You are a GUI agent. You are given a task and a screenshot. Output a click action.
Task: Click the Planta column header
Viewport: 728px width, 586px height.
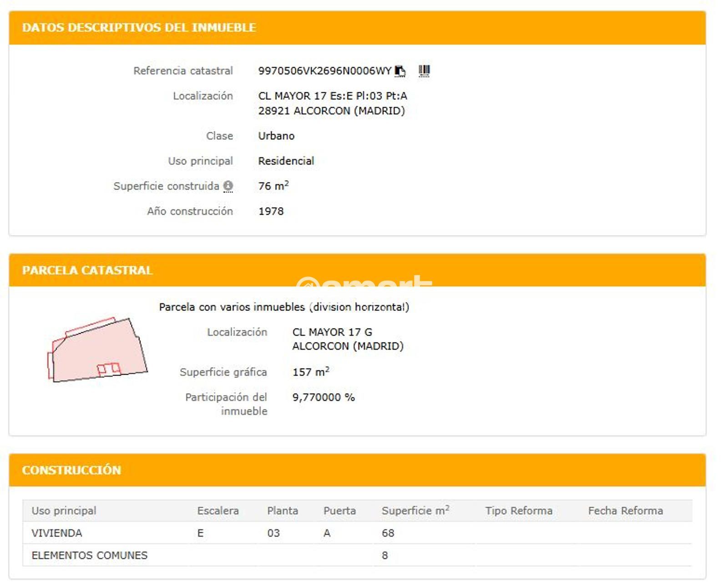coord(282,511)
